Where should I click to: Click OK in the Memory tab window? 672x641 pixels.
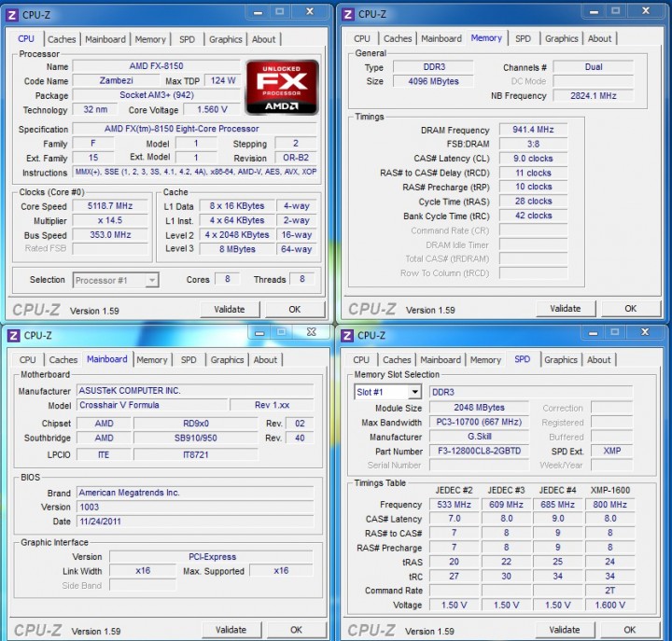pos(631,309)
